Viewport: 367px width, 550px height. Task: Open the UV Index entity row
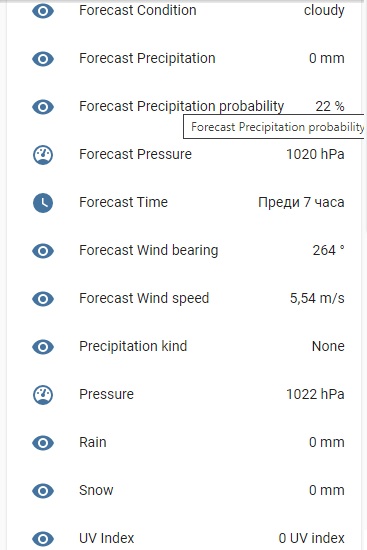pos(184,538)
